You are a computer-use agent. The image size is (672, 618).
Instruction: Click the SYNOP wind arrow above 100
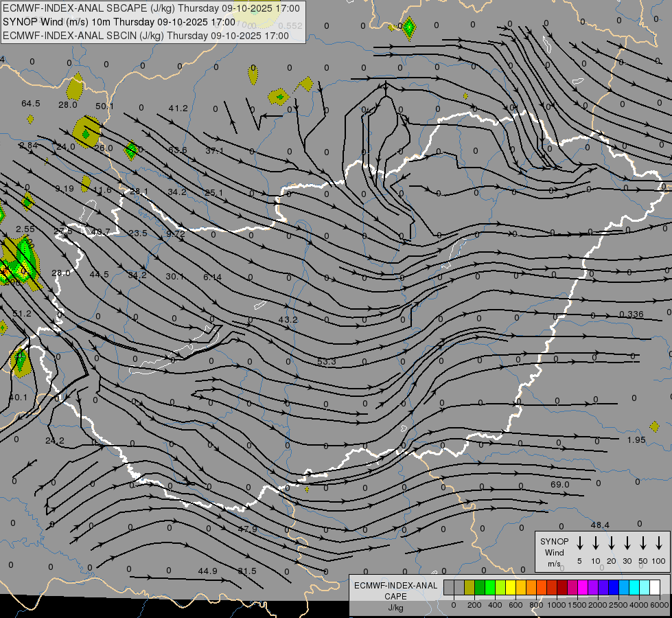coord(659,543)
